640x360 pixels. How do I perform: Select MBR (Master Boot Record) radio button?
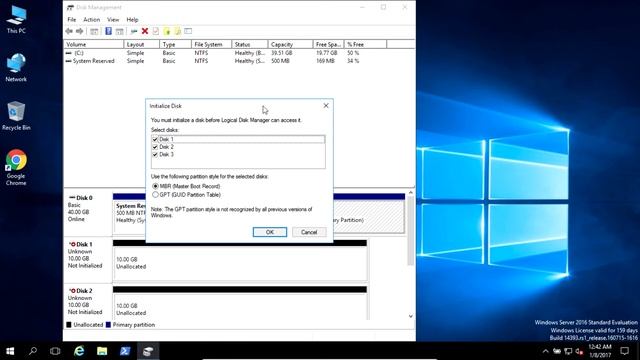pos(155,186)
